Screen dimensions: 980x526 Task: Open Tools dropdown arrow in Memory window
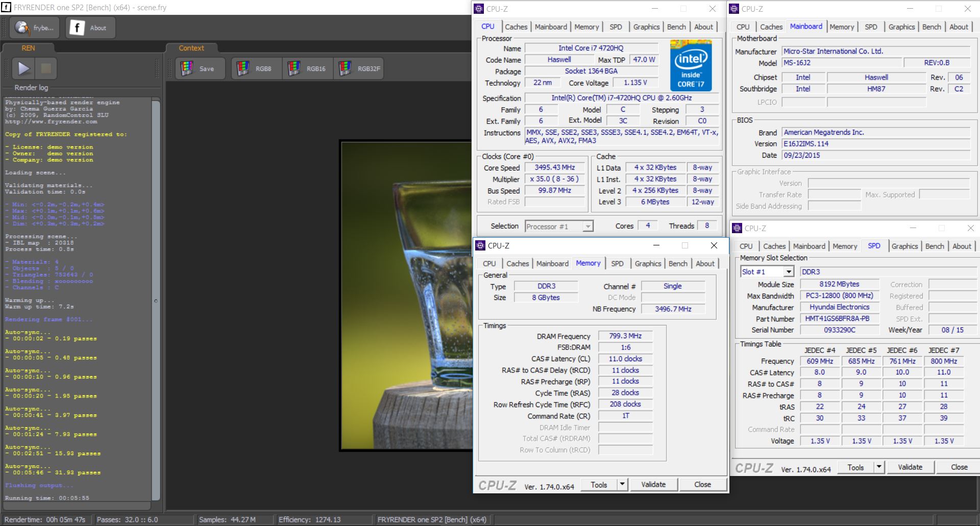click(x=622, y=485)
